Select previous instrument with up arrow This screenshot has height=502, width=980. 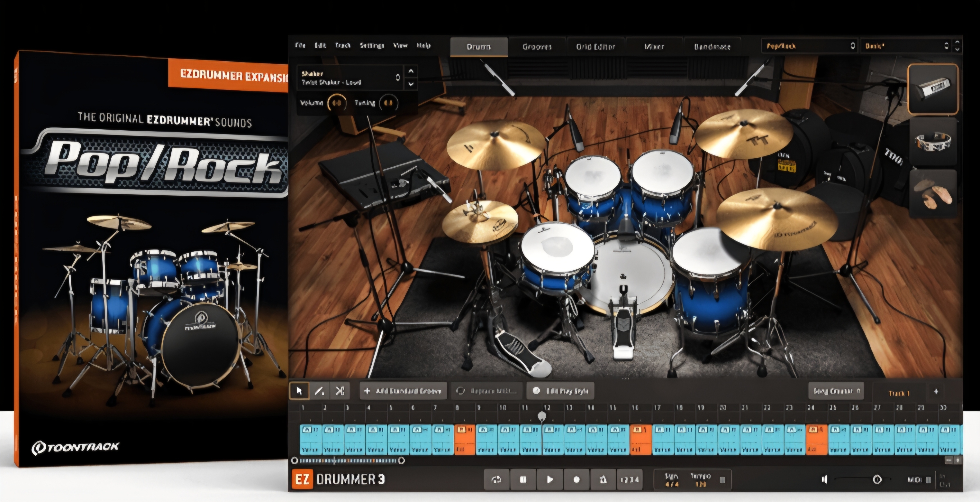point(411,71)
